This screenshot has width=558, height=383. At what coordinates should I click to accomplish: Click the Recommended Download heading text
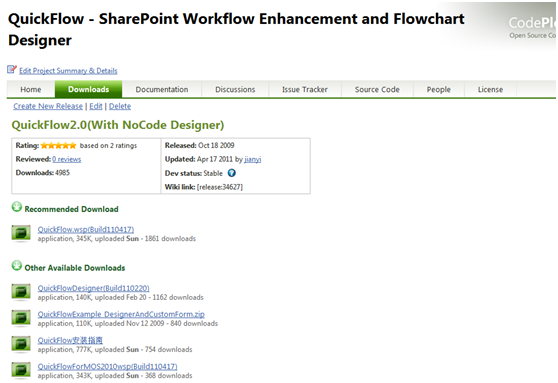(71, 209)
